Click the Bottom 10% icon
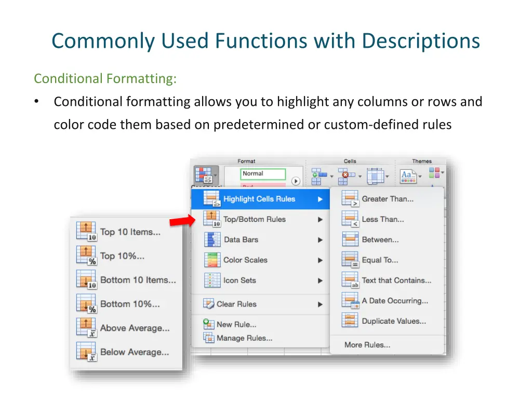 [87, 303]
